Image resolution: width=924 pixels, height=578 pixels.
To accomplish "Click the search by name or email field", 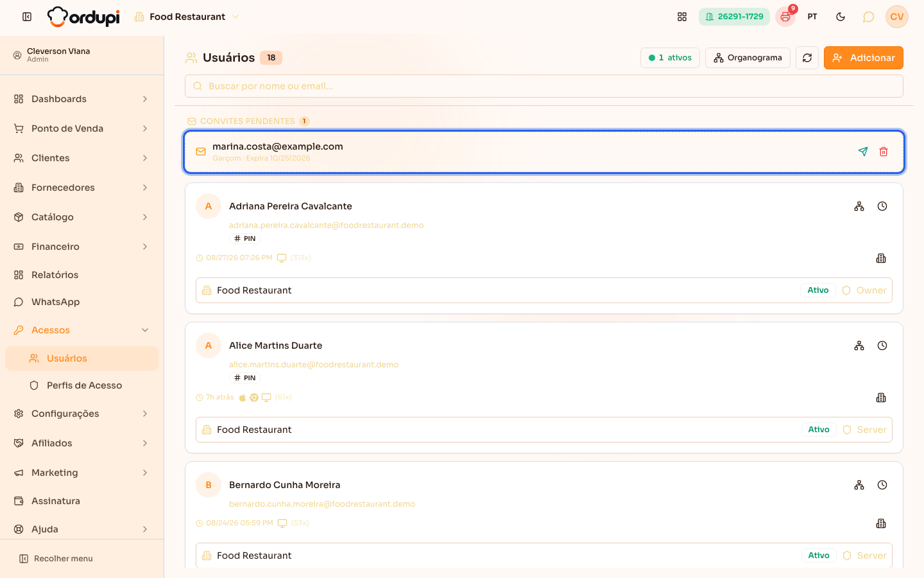I will pos(544,86).
